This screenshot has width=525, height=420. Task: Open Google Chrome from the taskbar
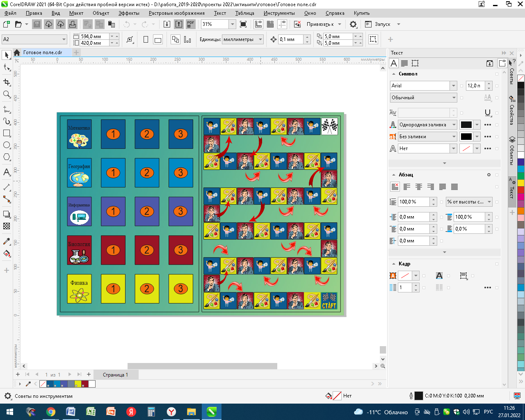pyautogui.click(x=51, y=412)
